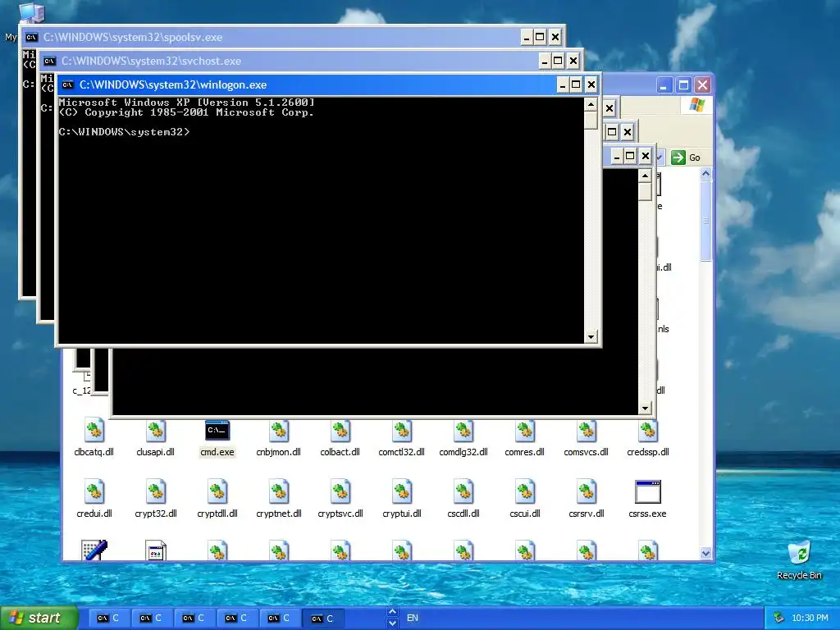Viewport: 840px width, 630px height.
Task: Click the comdlg32.dll icon
Action: click(463, 431)
